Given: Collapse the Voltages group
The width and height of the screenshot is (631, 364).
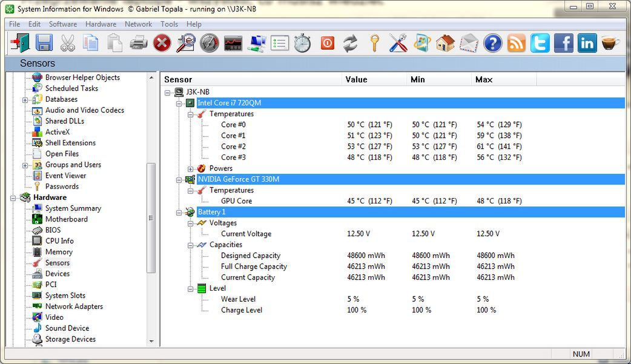Looking at the screenshot, I should (191, 223).
